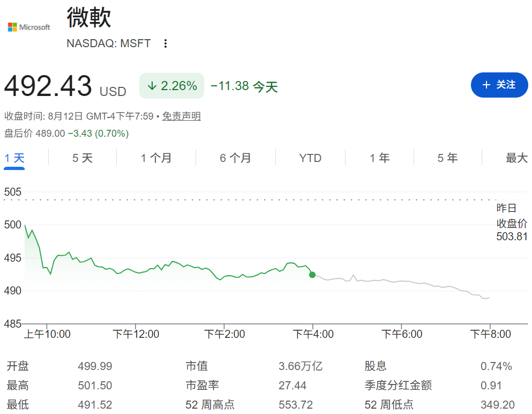The width and height of the screenshot is (532, 414).
Task: Click the Microsoft logo
Action: click(x=29, y=27)
